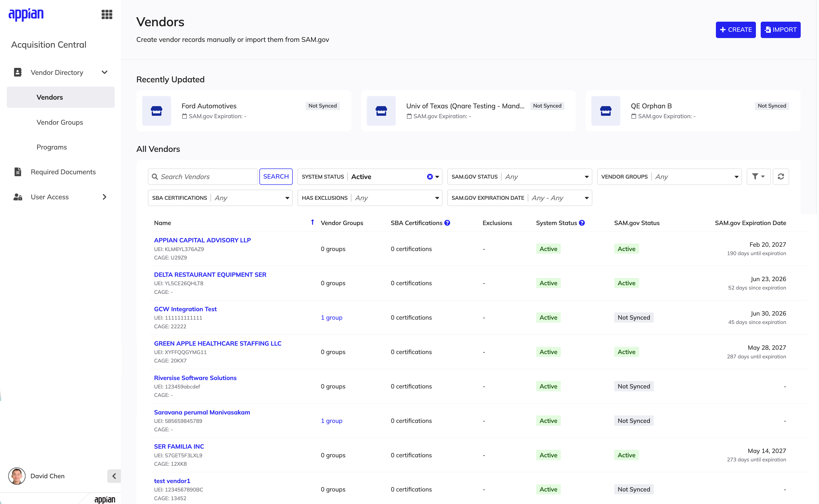
Task: Sort by SAM.gov Status column header
Action: coord(636,223)
